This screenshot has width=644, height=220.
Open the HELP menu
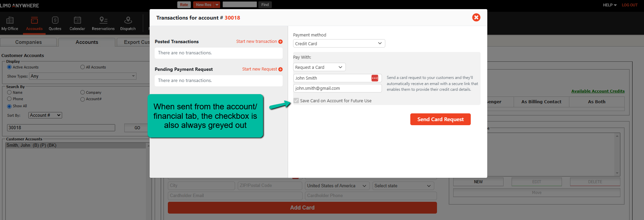(610, 5)
